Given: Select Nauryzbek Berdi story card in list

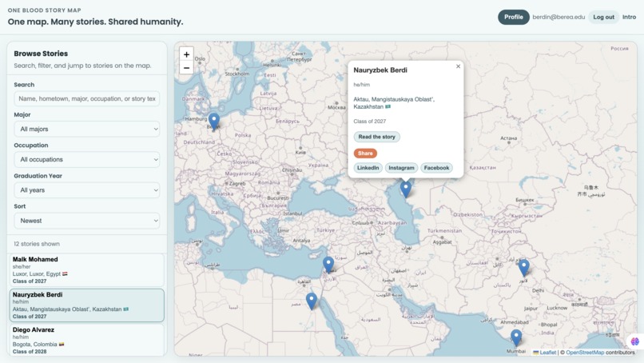Looking at the screenshot, I should pyautogui.click(x=86, y=305).
